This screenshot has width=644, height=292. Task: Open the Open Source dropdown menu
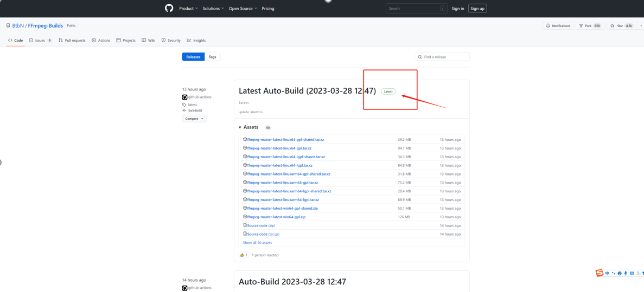click(243, 8)
